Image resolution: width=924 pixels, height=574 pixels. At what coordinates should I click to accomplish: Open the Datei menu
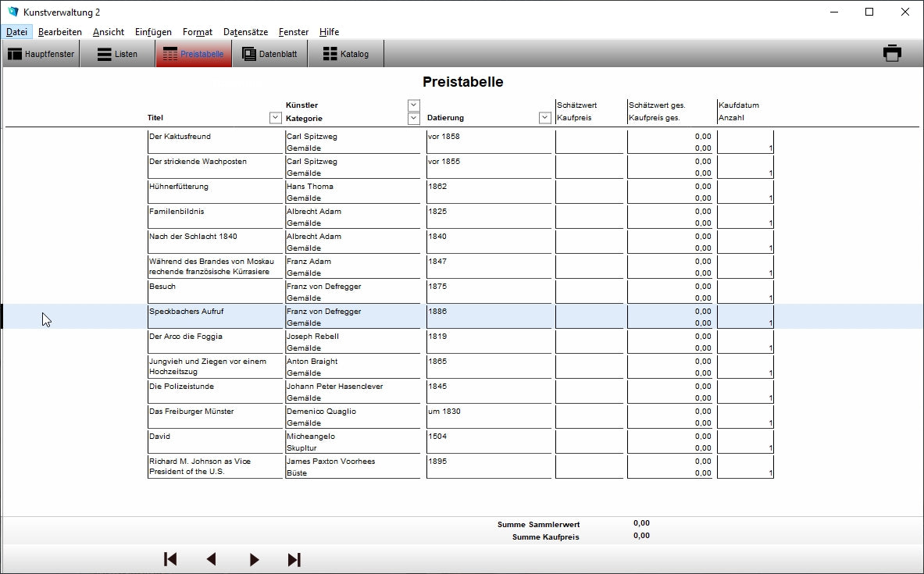coord(16,32)
